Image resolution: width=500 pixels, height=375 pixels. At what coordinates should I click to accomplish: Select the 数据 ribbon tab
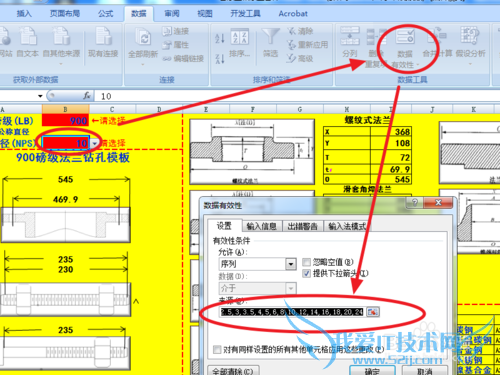tap(139, 14)
